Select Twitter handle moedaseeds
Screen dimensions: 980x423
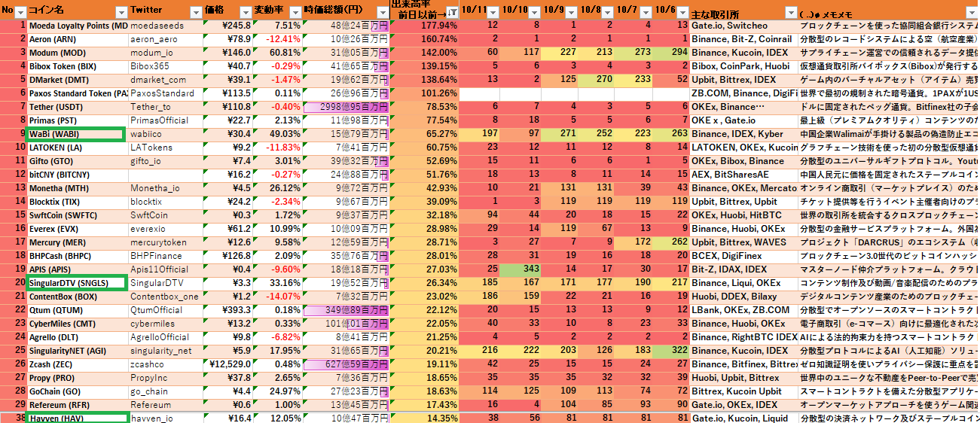166,26
